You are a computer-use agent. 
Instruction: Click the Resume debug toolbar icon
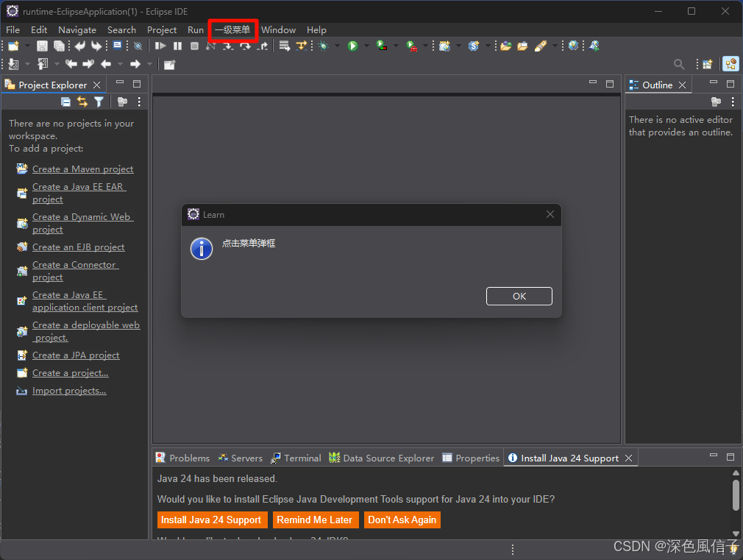click(160, 46)
